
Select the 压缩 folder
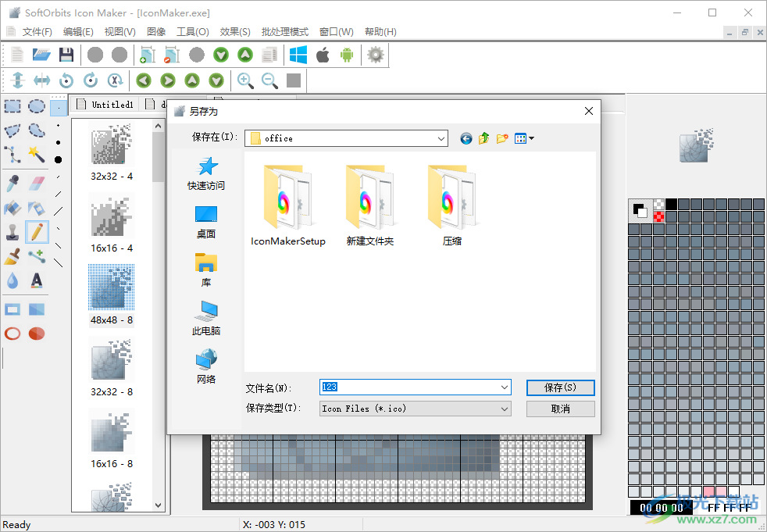[x=452, y=205]
